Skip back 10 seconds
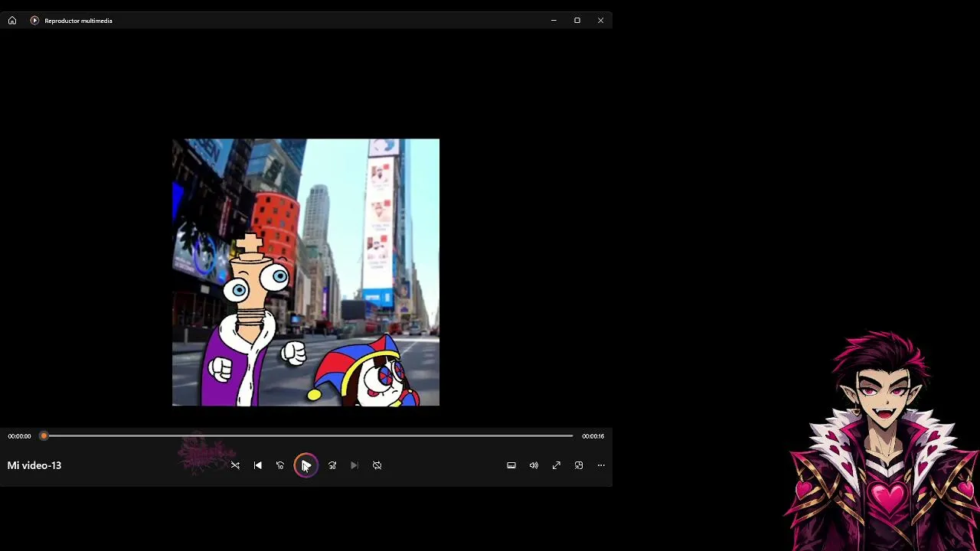This screenshot has height=551, width=980. 280,465
